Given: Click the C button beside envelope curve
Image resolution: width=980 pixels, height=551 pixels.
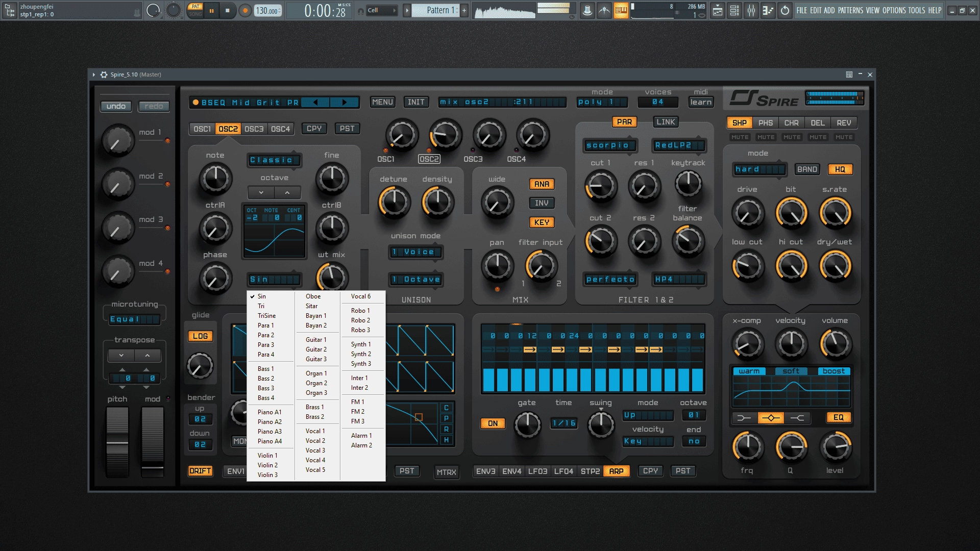Looking at the screenshot, I should 446,408.
